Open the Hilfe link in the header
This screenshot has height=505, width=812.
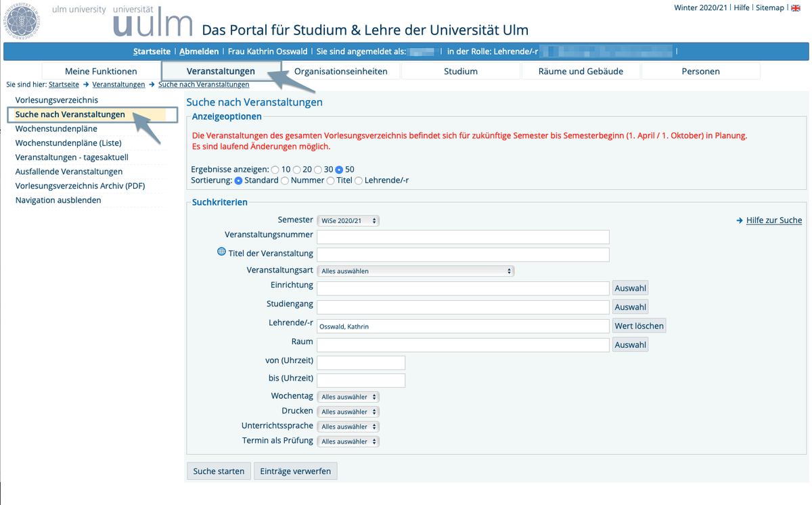point(742,8)
